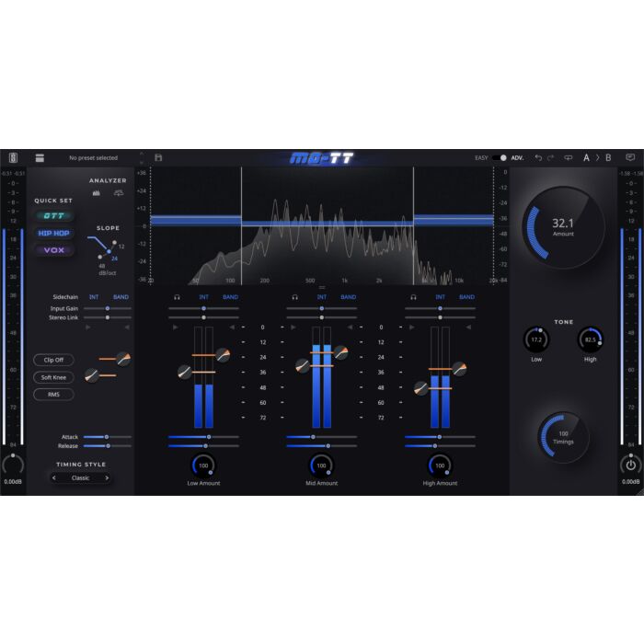This screenshot has width=644, height=644.
Task: Step to next preset using down arrow
Action: point(142,163)
